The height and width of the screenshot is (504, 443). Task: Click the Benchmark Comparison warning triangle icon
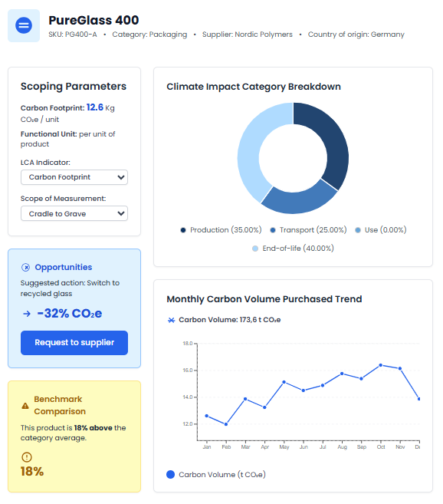click(x=25, y=406)
